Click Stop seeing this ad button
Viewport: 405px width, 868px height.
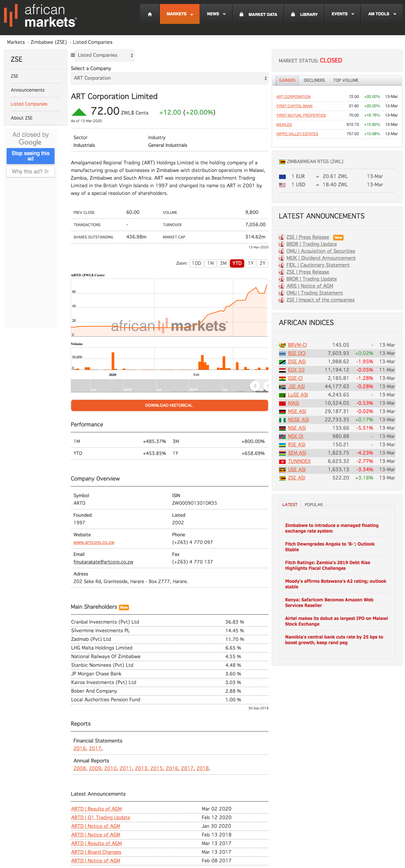coord(31,156)
